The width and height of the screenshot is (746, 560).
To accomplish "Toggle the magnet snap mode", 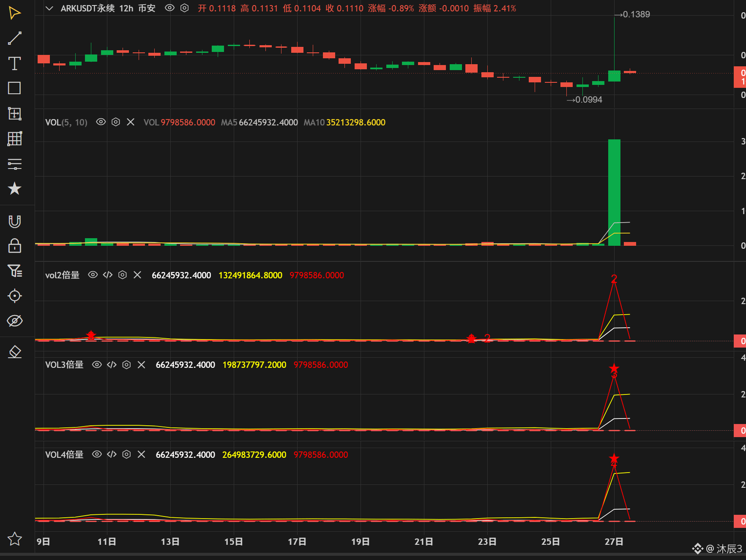I will click(x=14, y=221).
